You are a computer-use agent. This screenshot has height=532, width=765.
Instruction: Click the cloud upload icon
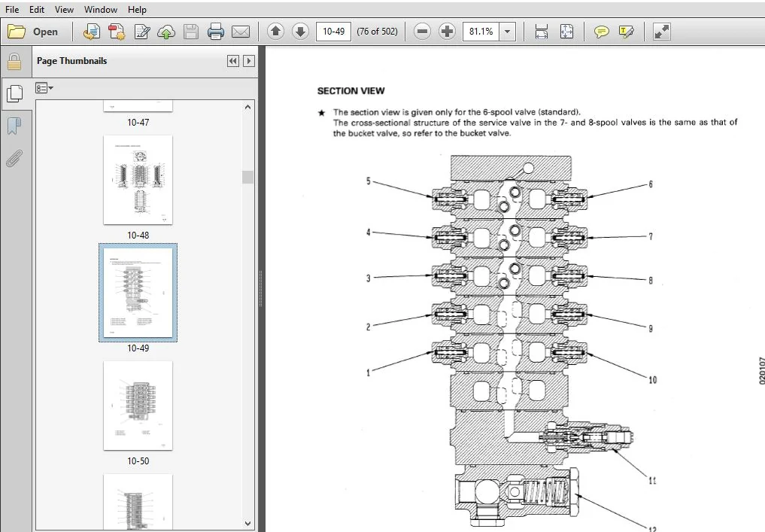coord(166,32)
